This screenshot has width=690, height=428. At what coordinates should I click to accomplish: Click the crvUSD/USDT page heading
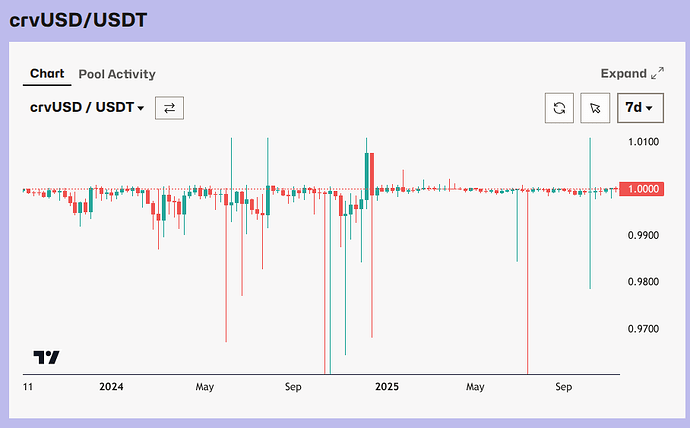[79, 18]
